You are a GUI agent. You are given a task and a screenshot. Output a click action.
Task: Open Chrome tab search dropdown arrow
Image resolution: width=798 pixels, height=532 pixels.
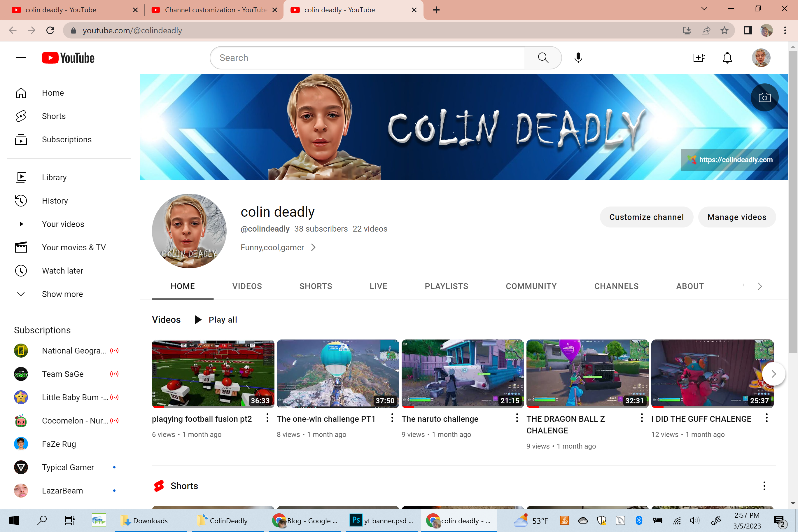pyautogui.click(x=704, y=9)
